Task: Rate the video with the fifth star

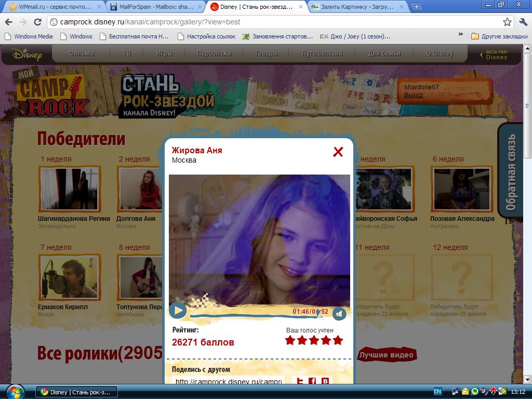Action: (x=338, y=340)
